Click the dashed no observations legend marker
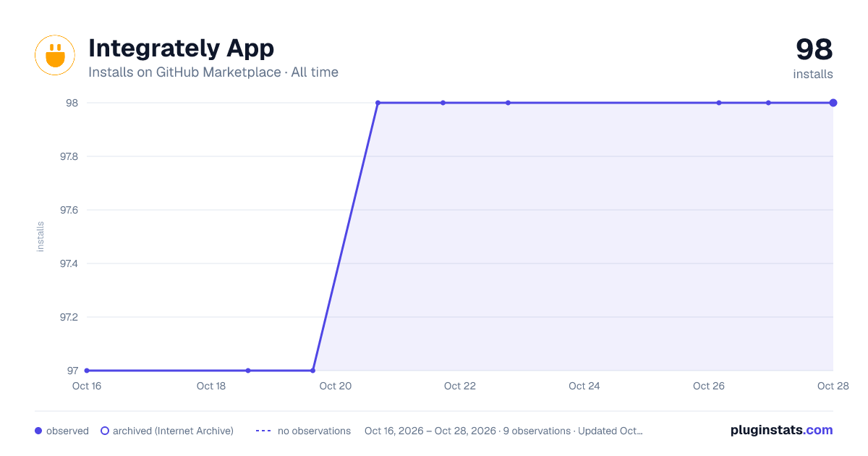The image size is (868, 456). pyautogui.click(x=263, y=431)
